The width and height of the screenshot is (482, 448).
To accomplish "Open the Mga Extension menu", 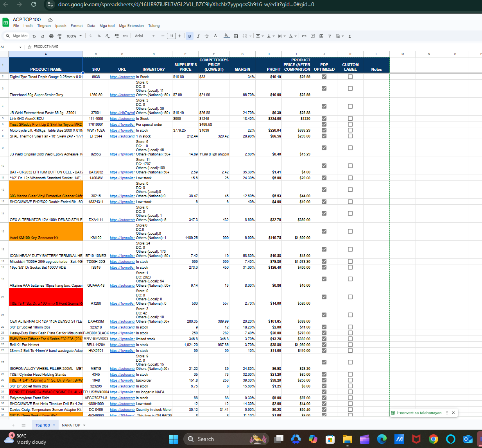I will coord(131,26).
